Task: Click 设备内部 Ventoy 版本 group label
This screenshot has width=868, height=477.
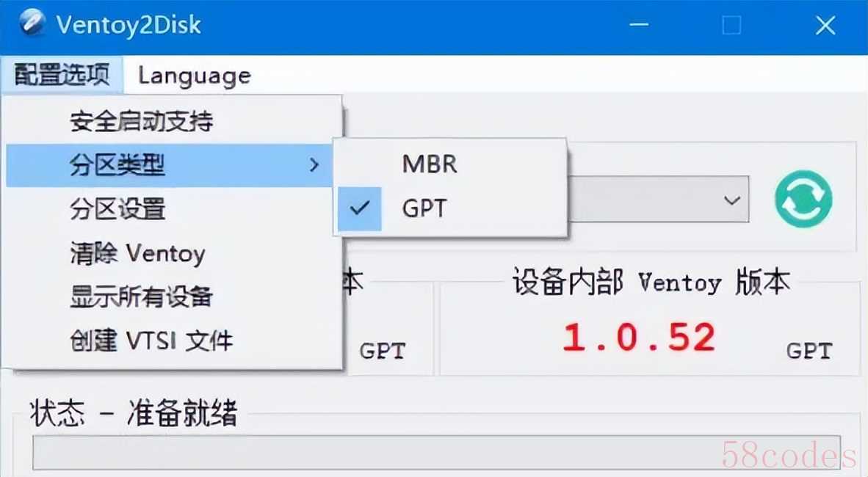Action: [651, 282]
